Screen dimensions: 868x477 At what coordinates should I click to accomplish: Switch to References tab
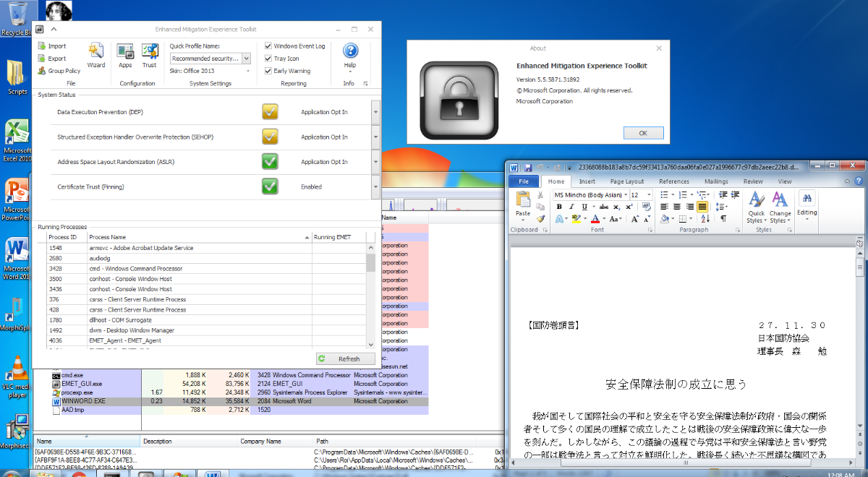point(673,181)
